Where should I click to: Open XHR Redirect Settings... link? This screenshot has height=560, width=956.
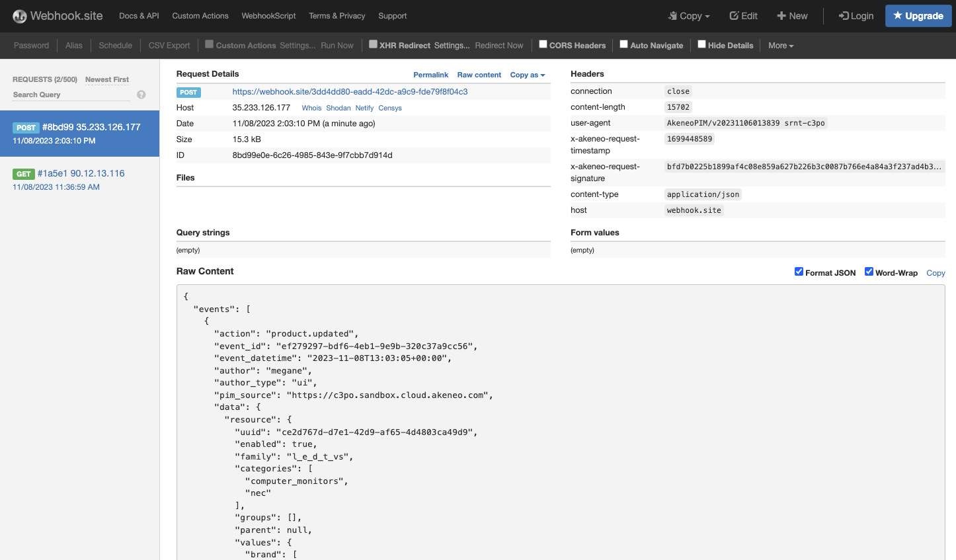point(452,46)
